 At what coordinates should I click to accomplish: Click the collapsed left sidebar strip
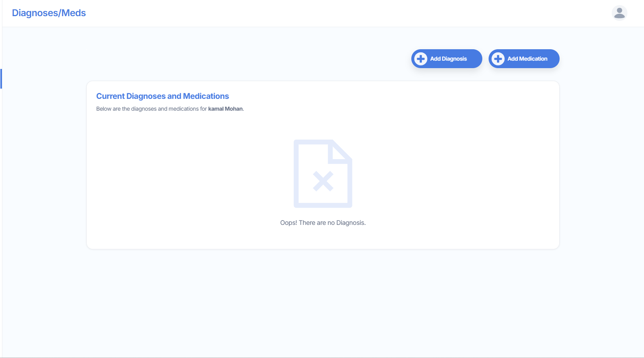click(x=1, y=197)
